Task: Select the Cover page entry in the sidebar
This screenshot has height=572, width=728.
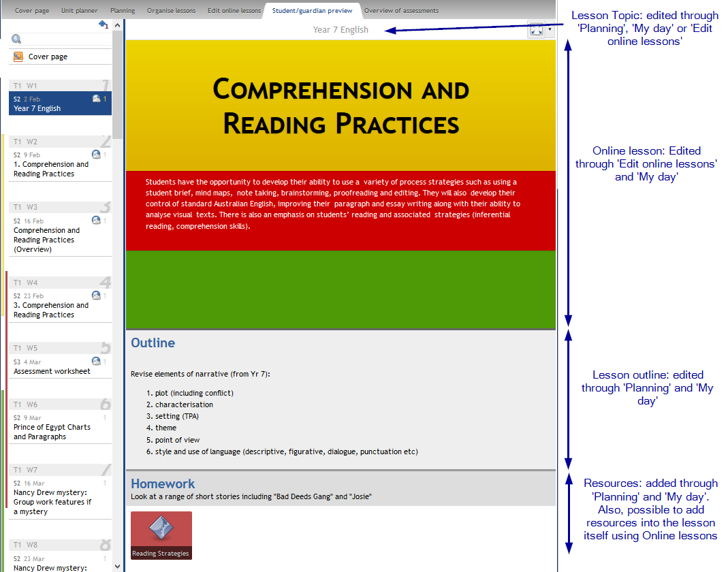Action: [48, 56]
